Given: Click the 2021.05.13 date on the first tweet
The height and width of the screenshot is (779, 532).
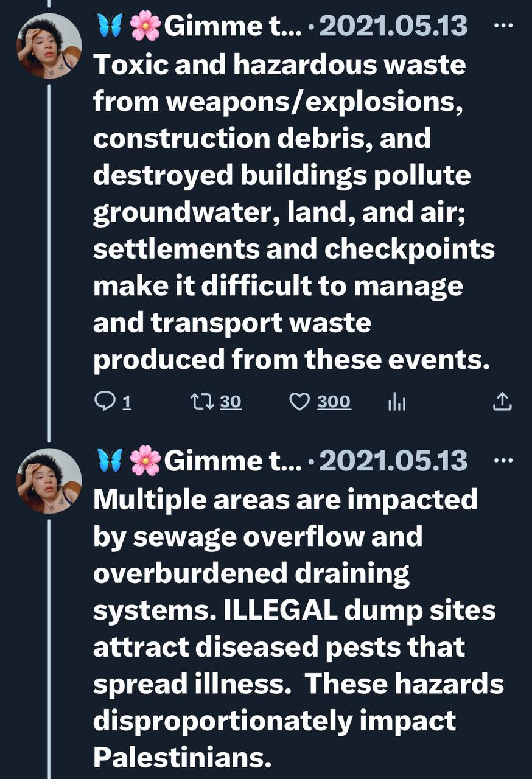Looking at the screenshot, I should [x=393, y=27].
